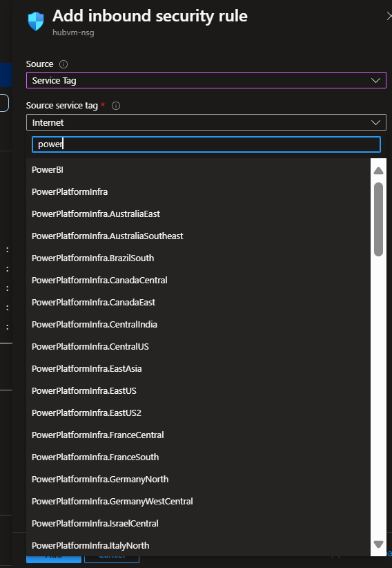
Task: Choose PowerPlatformInfra.CentralUS tag
Action: click(198, 346)
